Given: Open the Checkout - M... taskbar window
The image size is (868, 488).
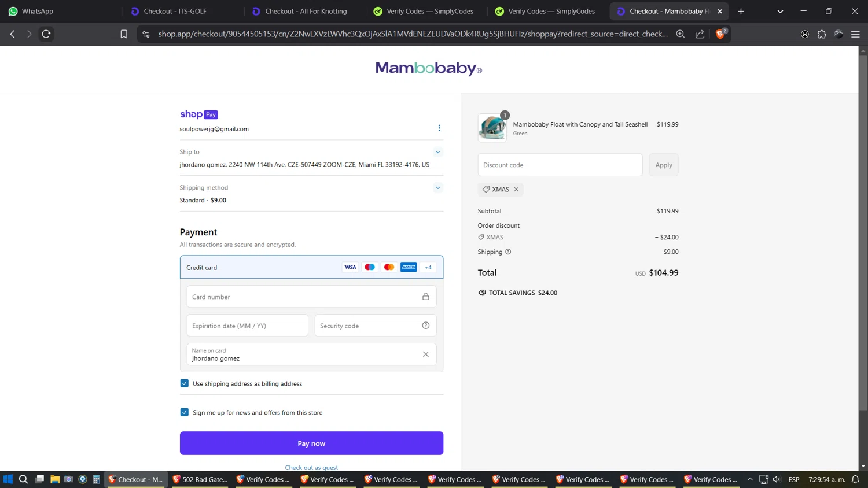Looking at the screenshot, I should 136,479.
